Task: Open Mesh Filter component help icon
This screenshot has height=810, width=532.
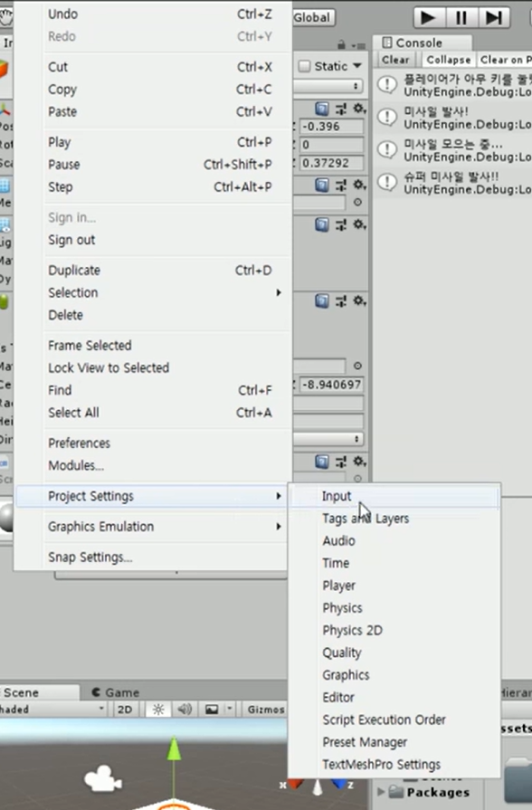Action: [322, 185]
